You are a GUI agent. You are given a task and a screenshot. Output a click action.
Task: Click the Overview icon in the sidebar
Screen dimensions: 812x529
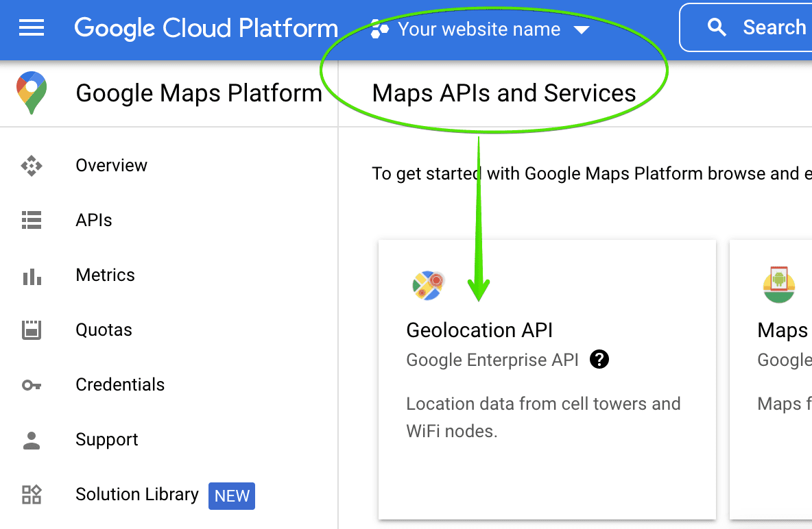32,166
